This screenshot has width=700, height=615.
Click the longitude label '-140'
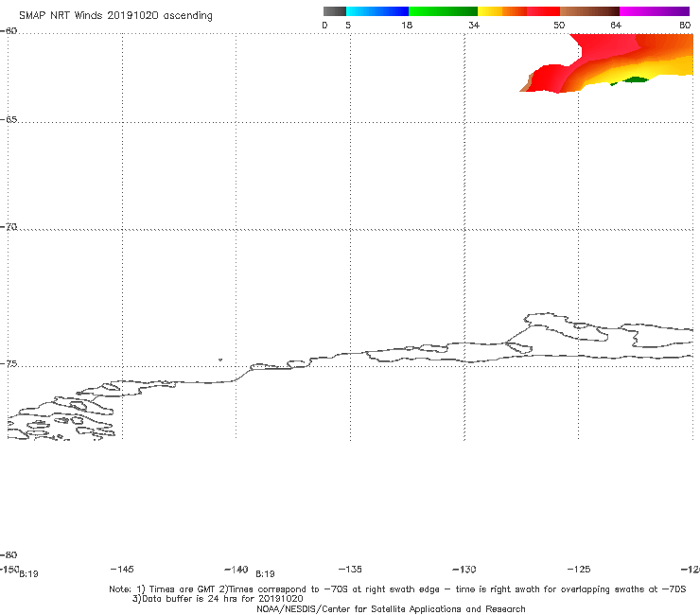click(236, 570)
